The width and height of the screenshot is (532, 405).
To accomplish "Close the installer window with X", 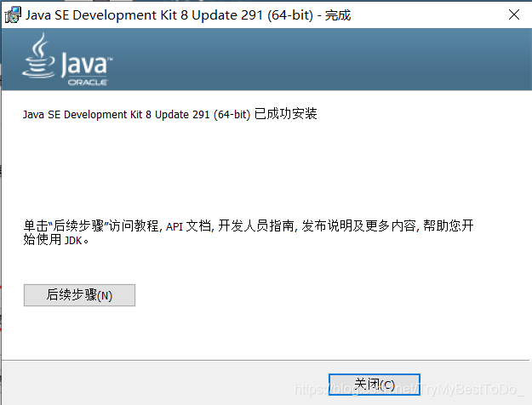I will tap(514, 14).
